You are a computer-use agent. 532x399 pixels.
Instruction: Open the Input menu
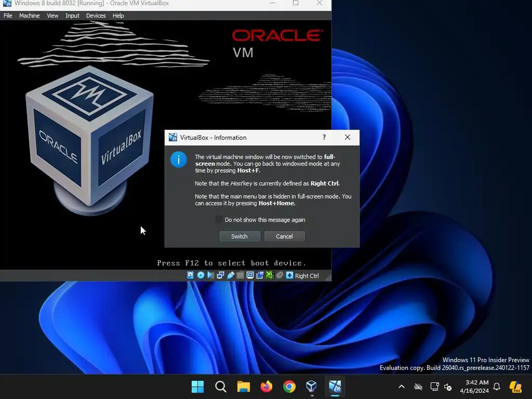coord(72,16)
